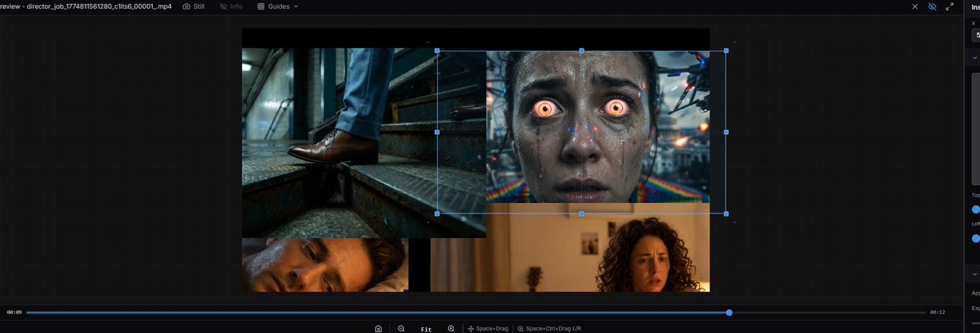Toggle the crossed-out eye visibility icon

coord(933,7)
